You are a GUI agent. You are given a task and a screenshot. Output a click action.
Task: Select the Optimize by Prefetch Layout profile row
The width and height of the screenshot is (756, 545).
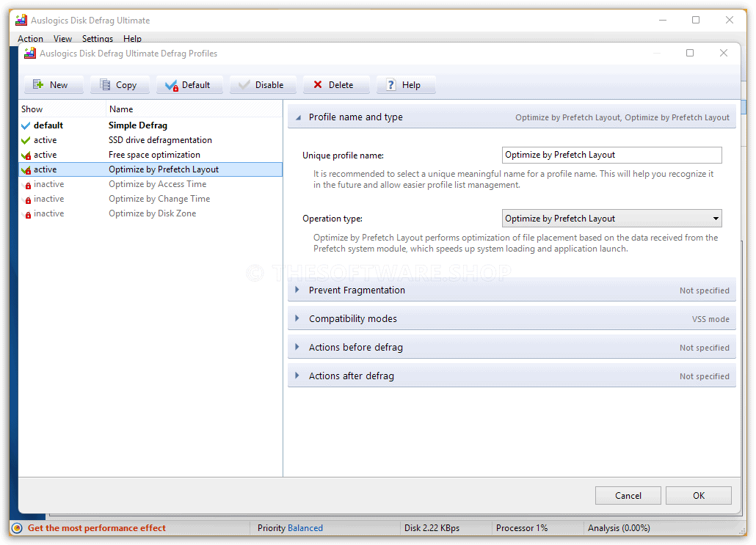coord(150,169)
